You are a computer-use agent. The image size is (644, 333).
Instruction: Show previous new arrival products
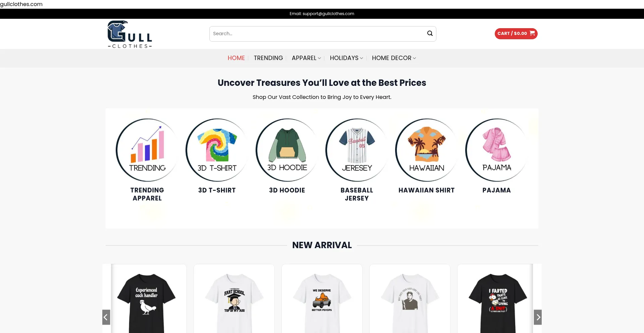pyautogui.click(x=106, y=317)
